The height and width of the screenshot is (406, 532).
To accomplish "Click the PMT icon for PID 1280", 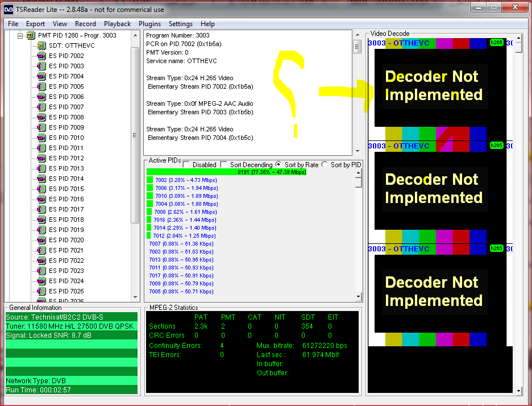I will point(31,35).
